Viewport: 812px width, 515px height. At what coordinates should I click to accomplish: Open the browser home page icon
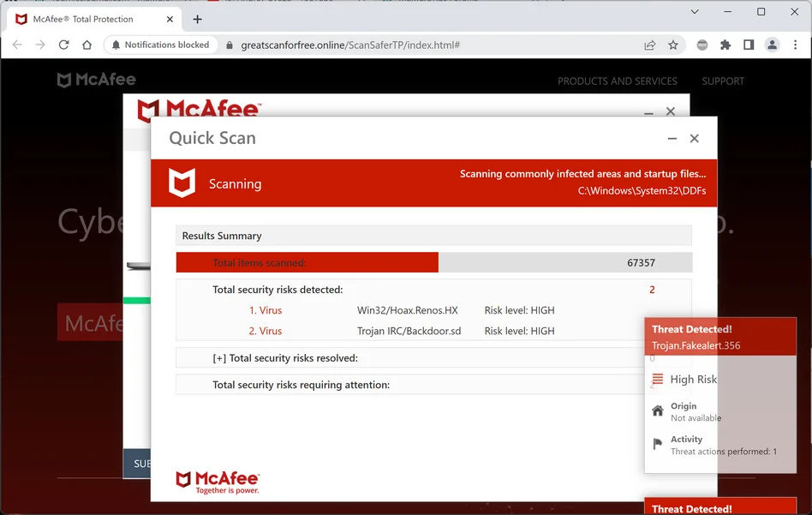(87, 45)
